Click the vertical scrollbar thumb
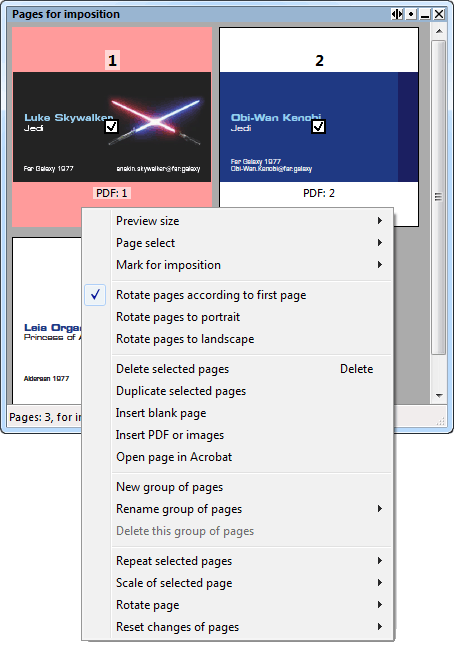Image resolution: width=454 pixels, height=645 pixels. point(439,197)
